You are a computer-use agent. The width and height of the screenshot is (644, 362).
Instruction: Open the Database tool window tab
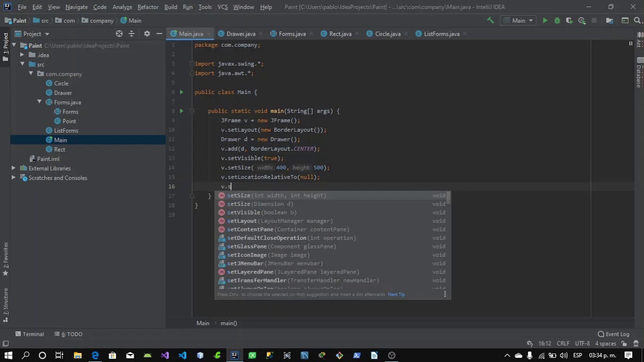click(x=639, y=71)
